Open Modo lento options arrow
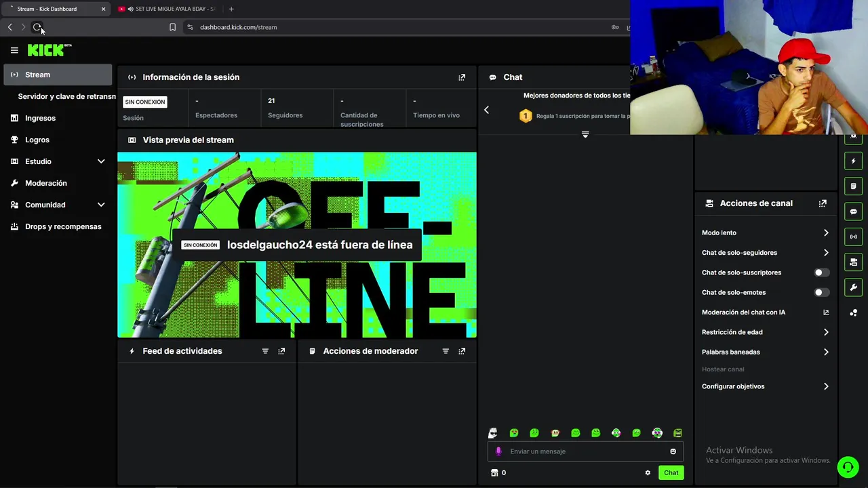868x488 pixels. click(x=826, y=232)
